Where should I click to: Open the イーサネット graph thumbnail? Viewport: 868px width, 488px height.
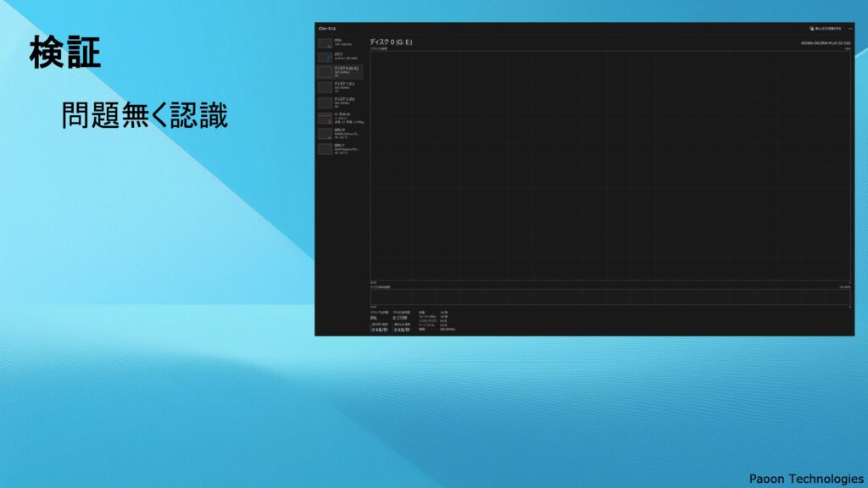point(325,118)
